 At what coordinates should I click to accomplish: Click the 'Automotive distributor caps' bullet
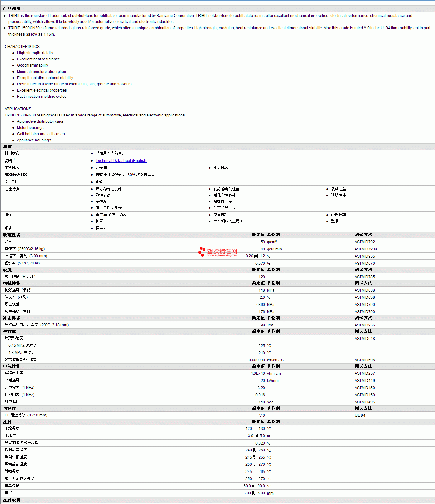[x=40, y=121]
